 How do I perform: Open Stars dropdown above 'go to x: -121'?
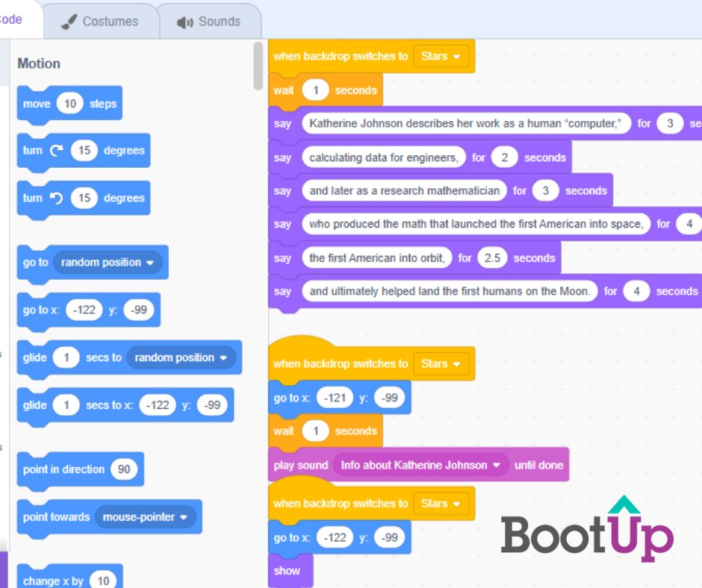441,364
